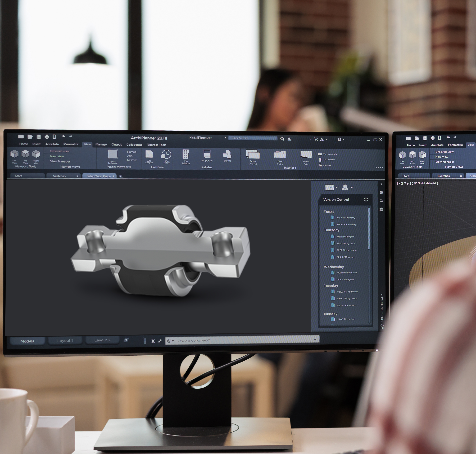Close the Inter Metal Piece tab
The image size is (476, 454).
[x=114, y=176]
